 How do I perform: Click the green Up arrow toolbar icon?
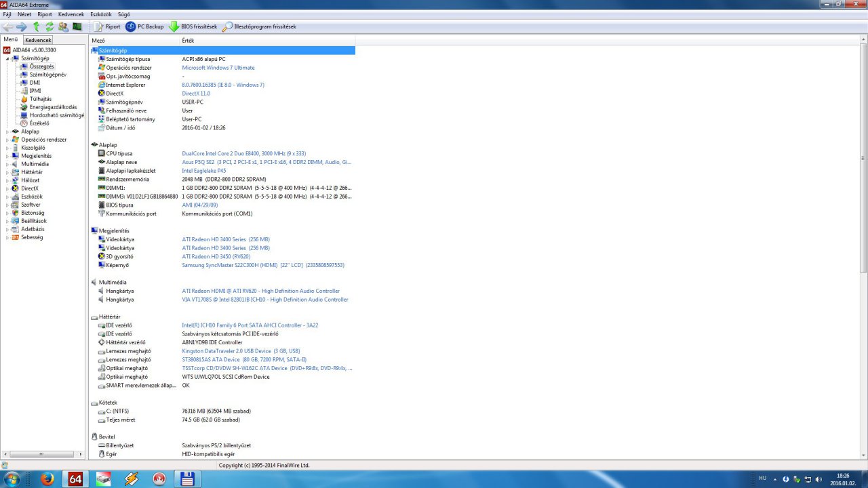(36, 26)
